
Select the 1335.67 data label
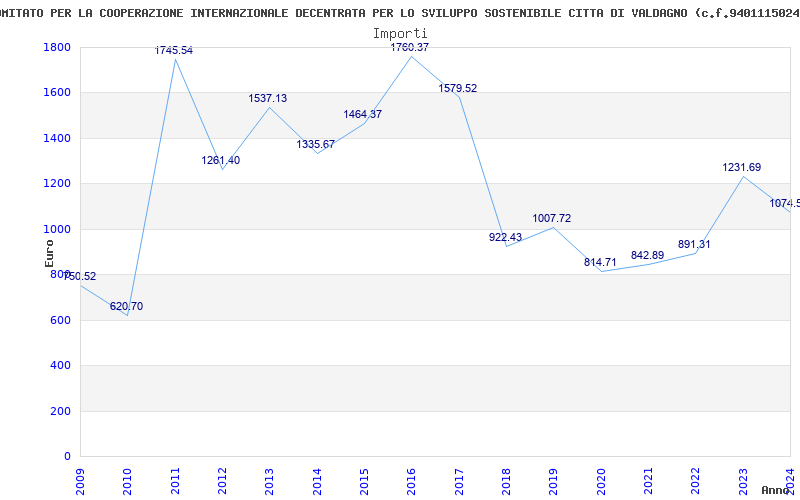(316, 144)
